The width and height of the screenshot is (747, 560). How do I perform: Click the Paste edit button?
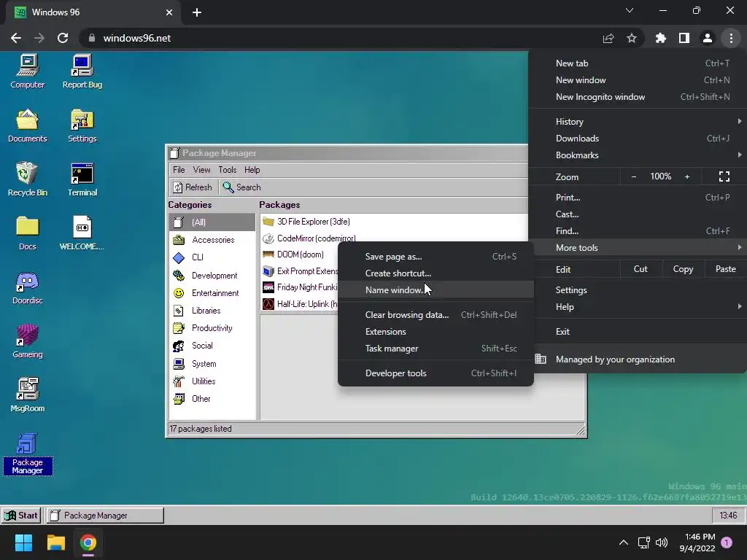tap(726, 269)
